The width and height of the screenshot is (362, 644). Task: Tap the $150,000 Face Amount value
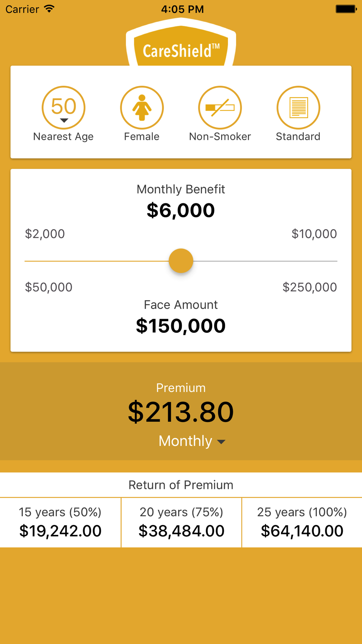pos(181,326)
